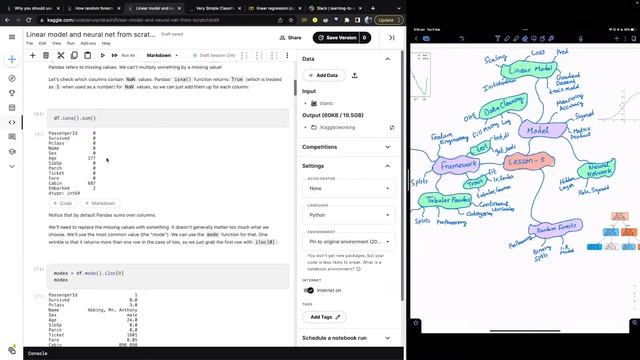Open the Environment dropdown pinned to original
Viewport: 640px width, 360px height.
349,242
